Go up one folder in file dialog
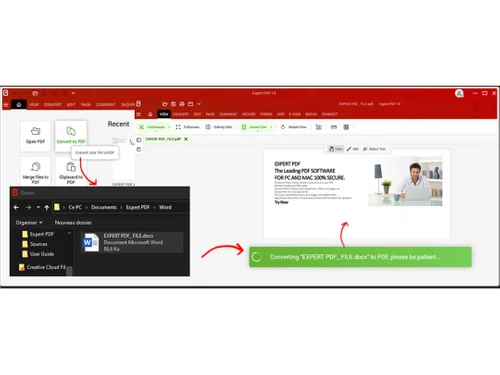The width and height of the screenshot is (500, 375). 47,207
